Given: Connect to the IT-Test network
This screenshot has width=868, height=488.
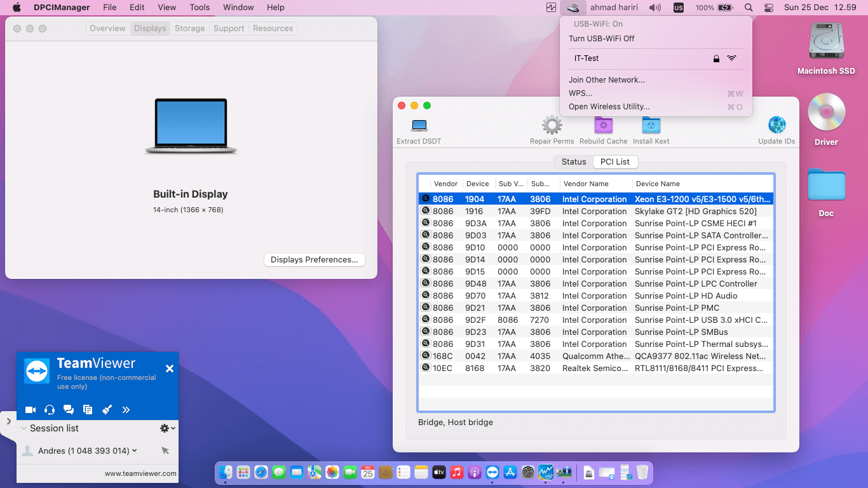Looking at the screenshot, I should coord(656,58).
